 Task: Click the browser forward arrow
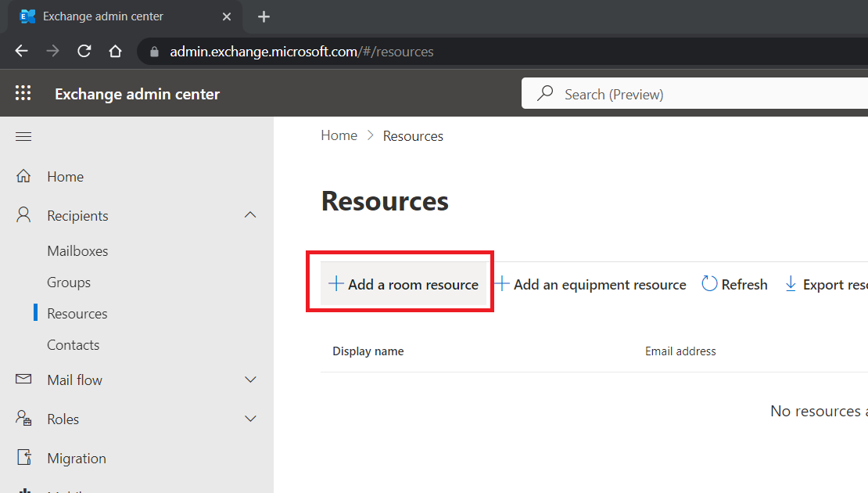(x=52, y=51)
